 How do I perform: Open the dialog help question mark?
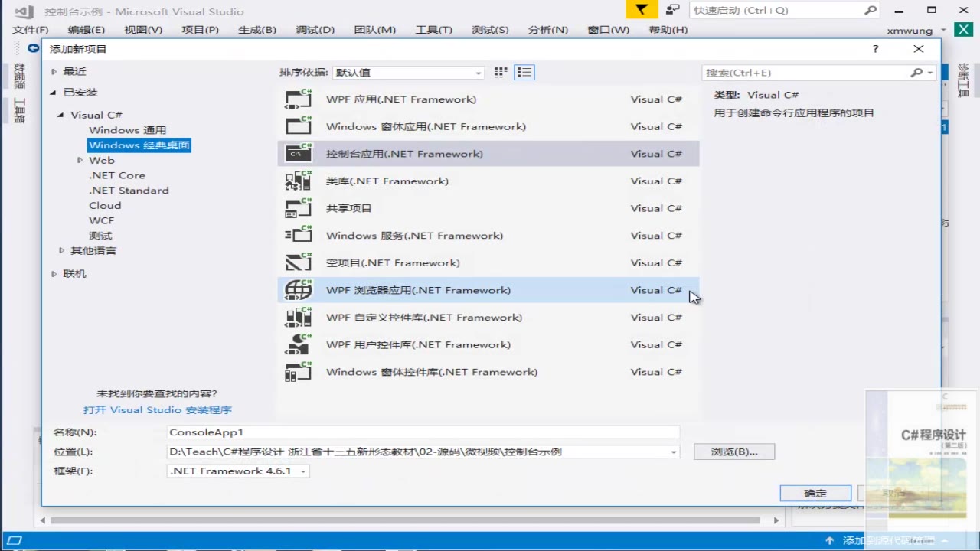pyautogui.click(x=876, y=49)
